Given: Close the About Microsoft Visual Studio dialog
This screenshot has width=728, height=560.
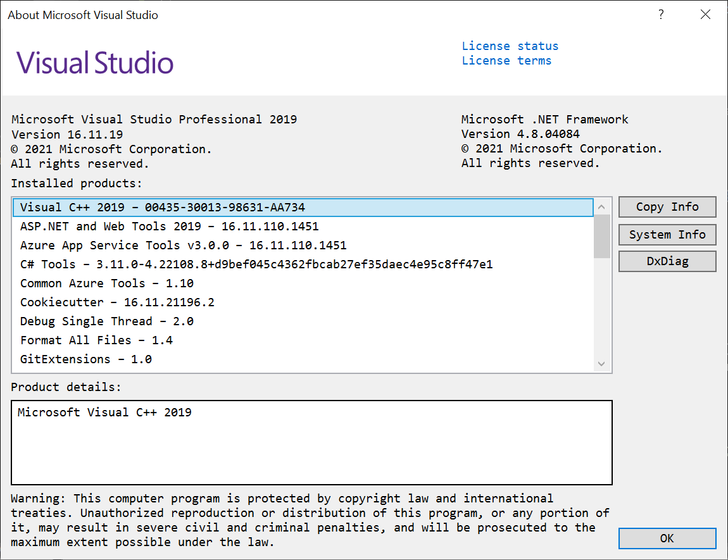Looking at the screenshot, I should 705,15.
